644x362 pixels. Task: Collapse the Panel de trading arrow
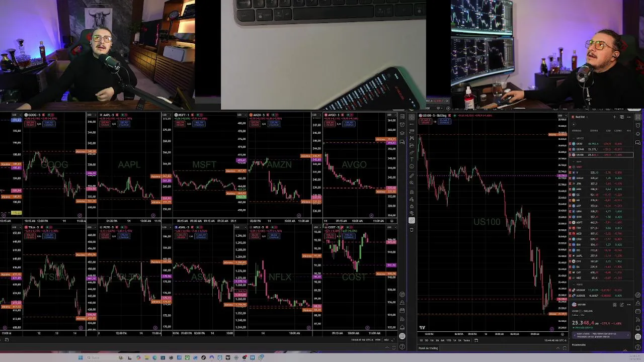click(x=557, y=348)
